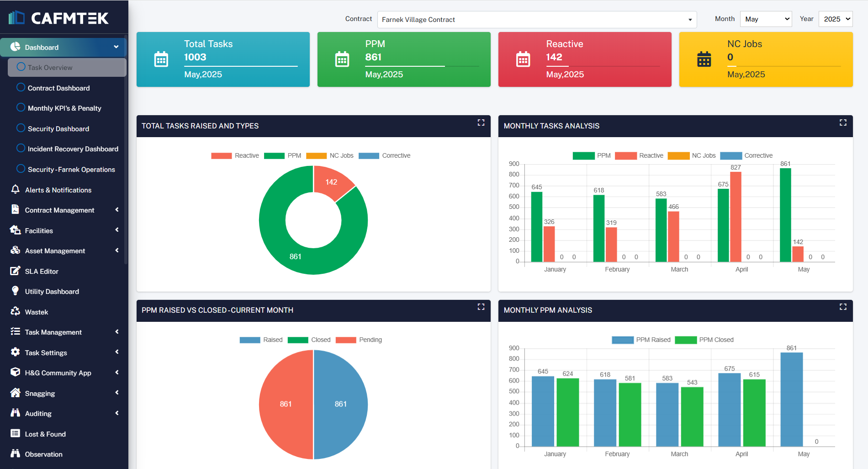
Task: Click fullscreen icon on Monthly PPM Analysis panel
Action: coord(843,307)
